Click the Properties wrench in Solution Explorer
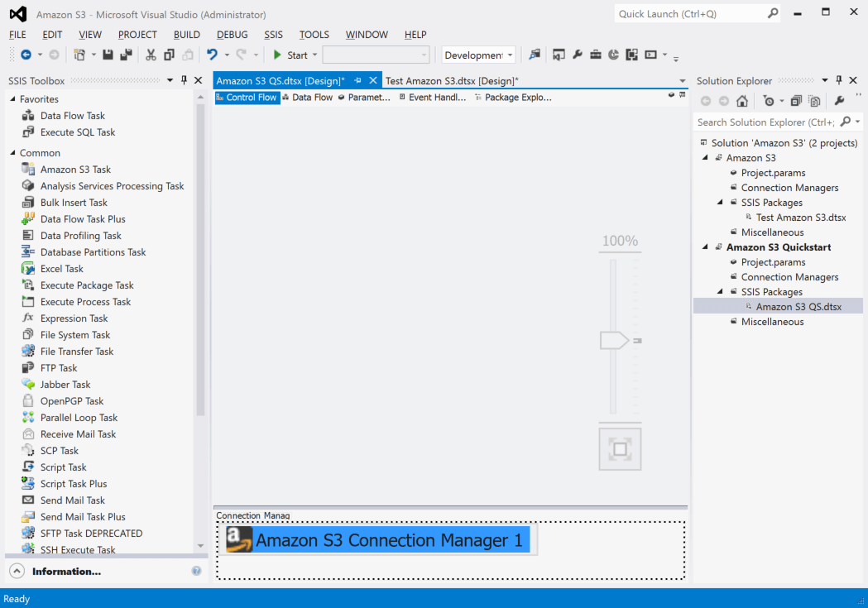 tap(839, 101)
